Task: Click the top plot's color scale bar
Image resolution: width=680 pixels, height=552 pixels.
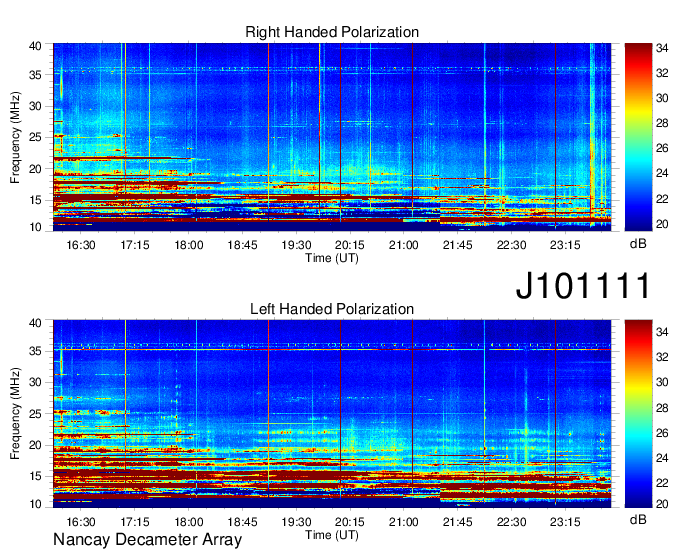Action: pos(638,137)
